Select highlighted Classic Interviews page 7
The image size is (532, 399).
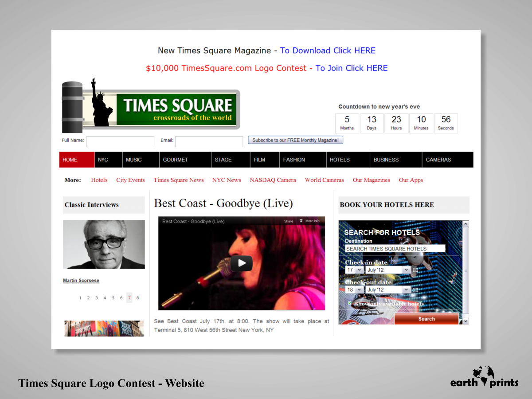coord(129,298)
